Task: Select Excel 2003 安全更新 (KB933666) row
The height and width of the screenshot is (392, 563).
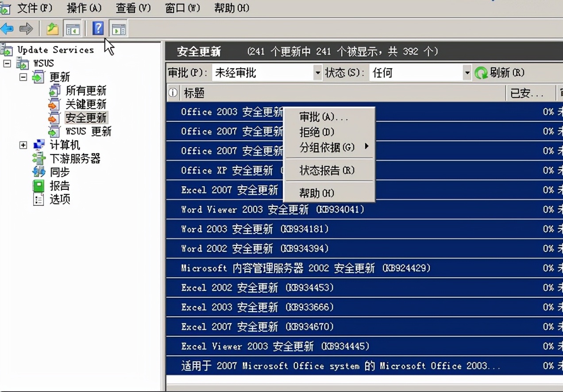Action: click(365, 307)
